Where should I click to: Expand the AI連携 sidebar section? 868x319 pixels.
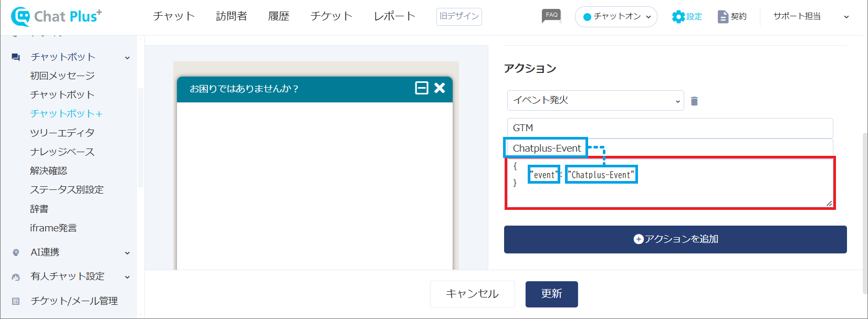[x=127, y=253]
